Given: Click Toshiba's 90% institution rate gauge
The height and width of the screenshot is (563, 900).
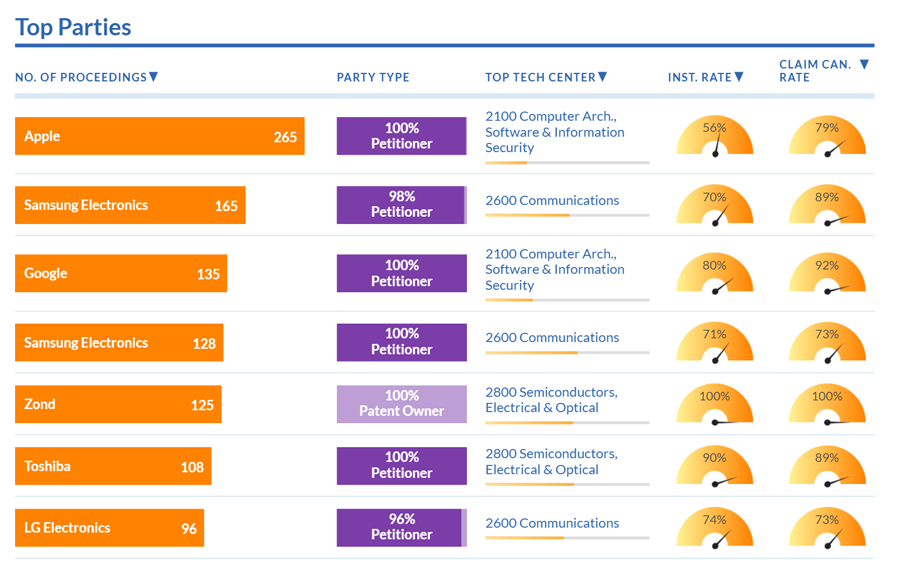Looking at the screenshot, I should pyautogui.click(x=714, y=467).
